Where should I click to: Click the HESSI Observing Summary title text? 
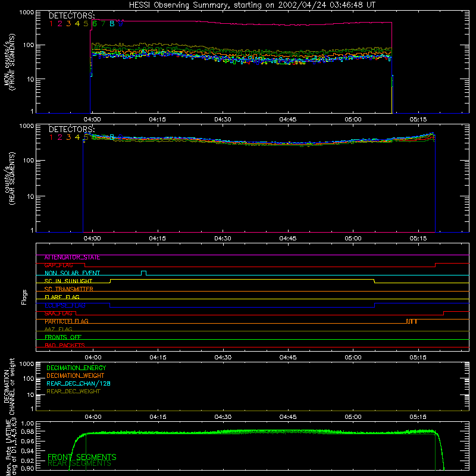click(x=252, y=5)
